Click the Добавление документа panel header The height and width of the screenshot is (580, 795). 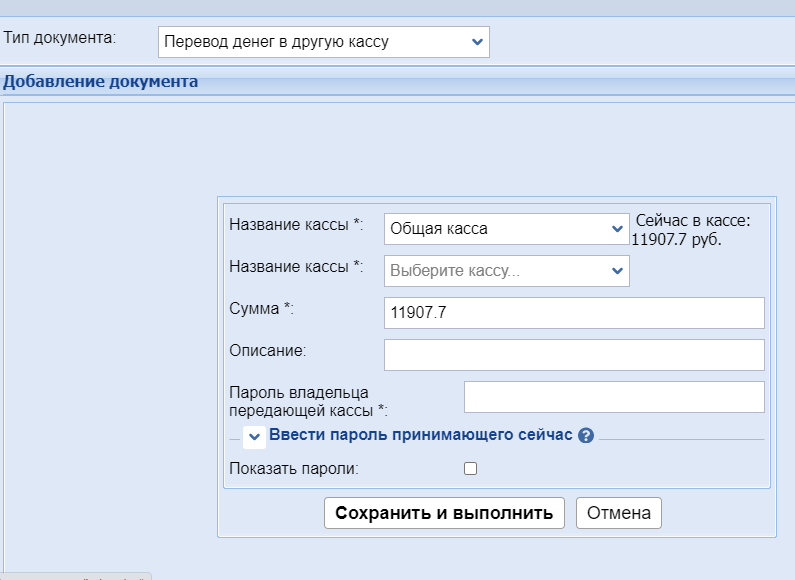pyautogui.click(x=100, y=82)
